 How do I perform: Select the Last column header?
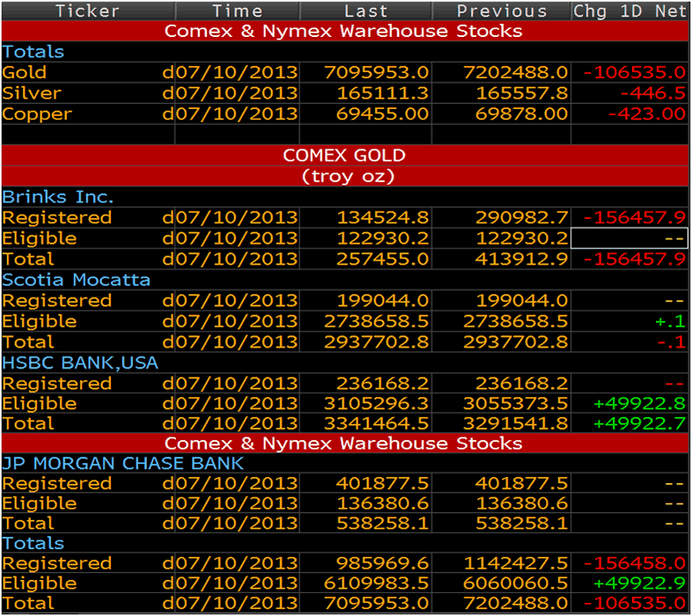click(x=365, y=11)
